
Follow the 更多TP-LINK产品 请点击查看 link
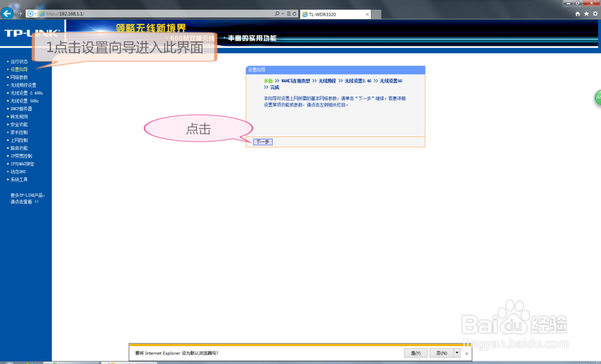pos(27,198)
